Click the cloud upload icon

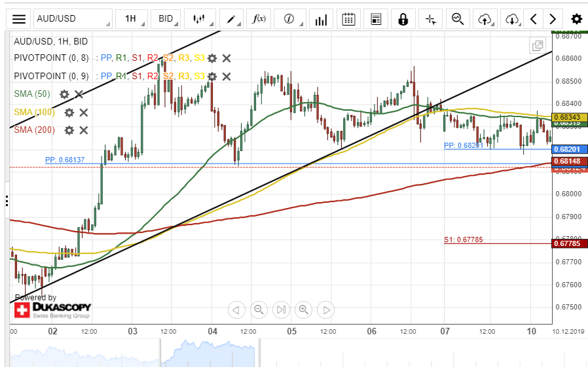click(485, 19)
